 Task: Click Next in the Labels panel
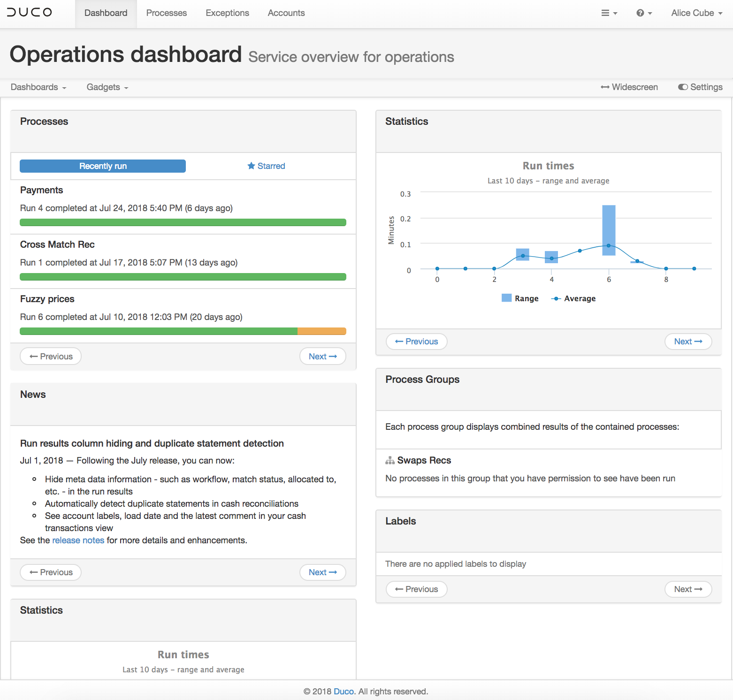[688, 589]
